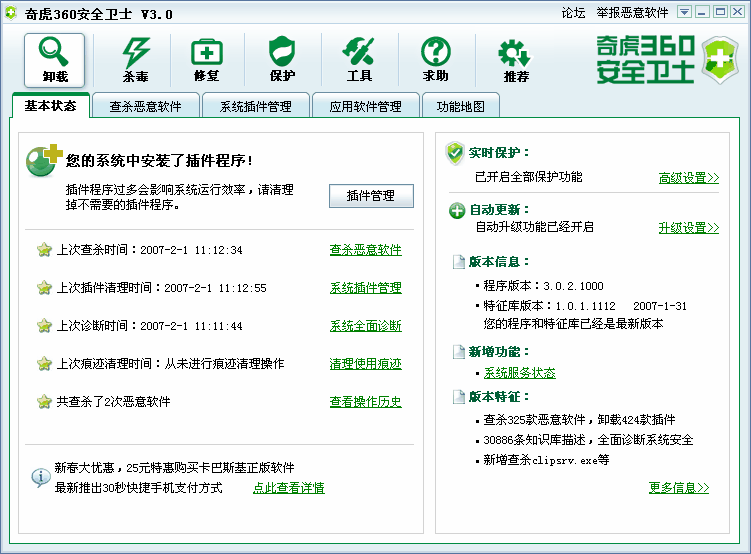Click the heading 您的系统中安装了插件程序！
Viewport: 751px width, 554px height.
(159, 160)
